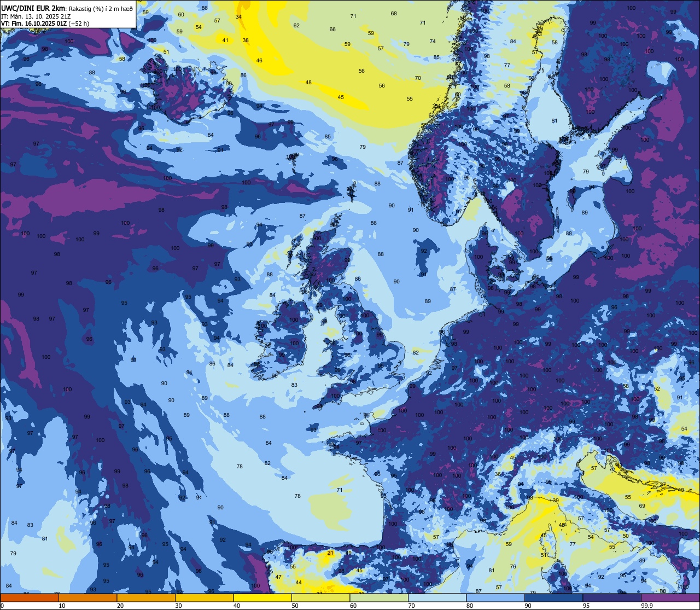Viewport: 700px width, 610px height.
Task: Click the 80–90% light blue legend swatch
Action: (x=495, y=597)
